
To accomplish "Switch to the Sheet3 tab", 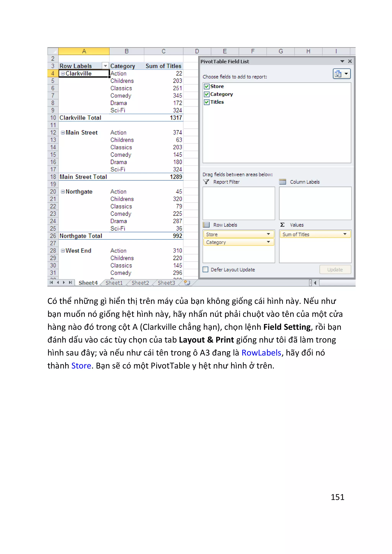I will pyautogui.click(x=166, y=283).
